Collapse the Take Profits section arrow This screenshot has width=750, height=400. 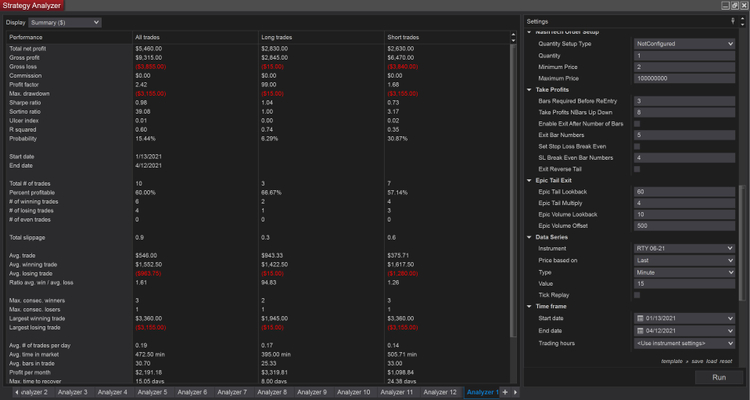pyautogui.click(x=529, y=90)
